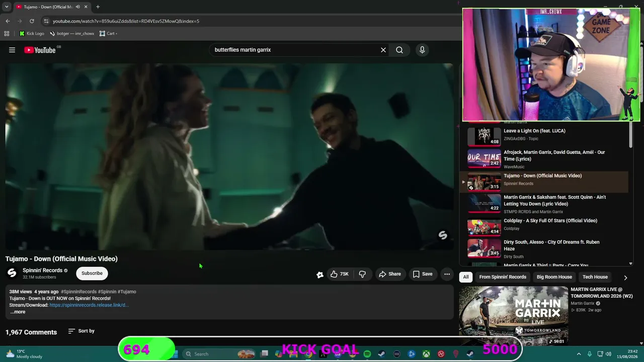This screenshot has height=362, width=644.
Task: Open the taskbar volume control
Action: tap(608, 354)
